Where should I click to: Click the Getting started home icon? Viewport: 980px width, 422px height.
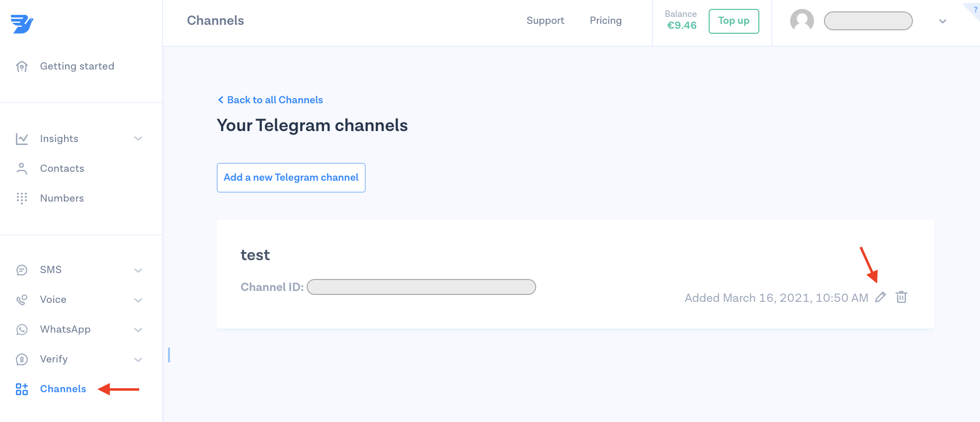[22, 67]
